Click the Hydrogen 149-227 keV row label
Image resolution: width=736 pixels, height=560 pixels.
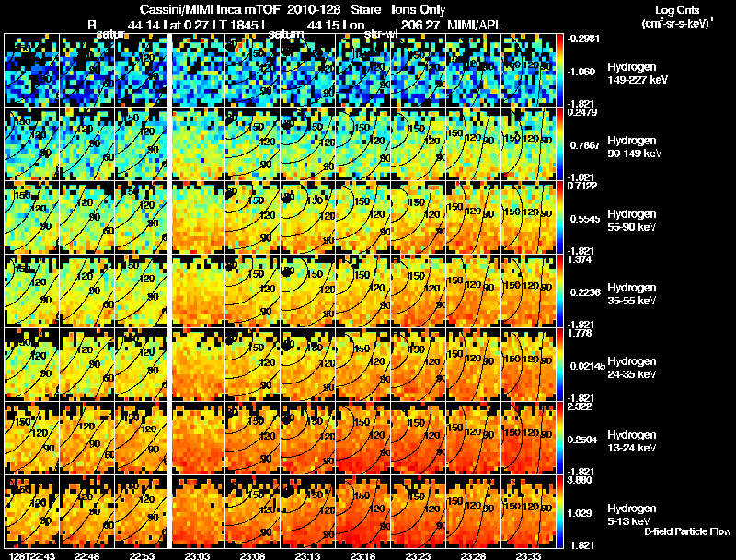[638, 74]
